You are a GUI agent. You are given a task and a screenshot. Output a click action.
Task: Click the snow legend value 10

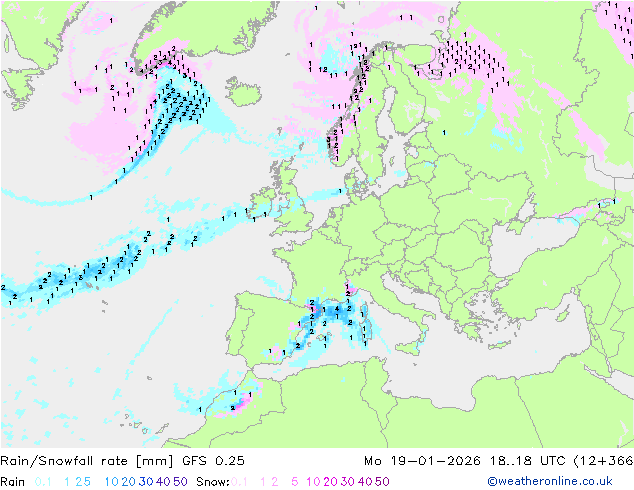tap(313, 482)
